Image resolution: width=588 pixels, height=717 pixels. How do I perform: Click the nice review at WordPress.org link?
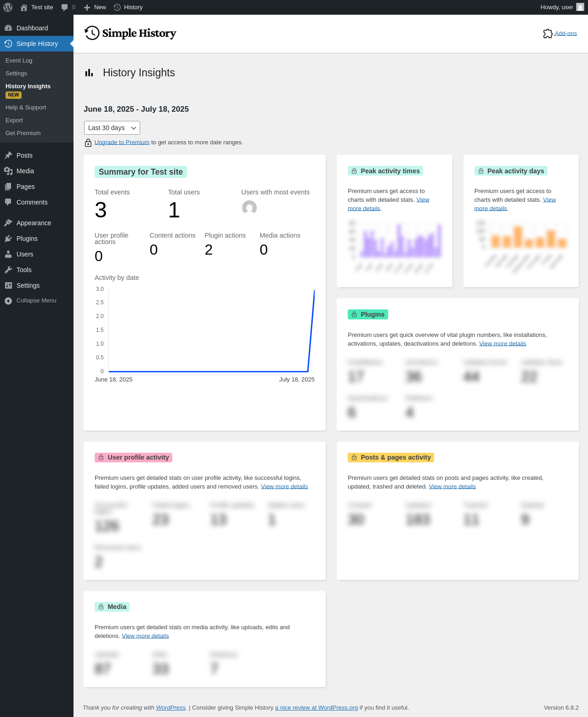[317, 708]
